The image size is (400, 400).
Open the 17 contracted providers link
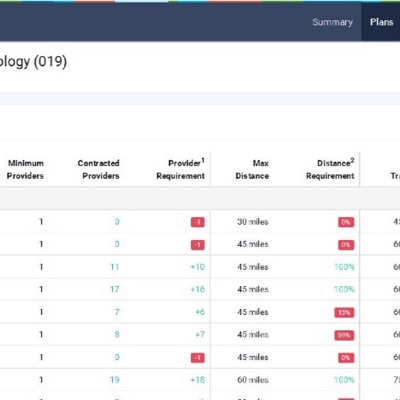pyautogui.click(x=114, y=289)
